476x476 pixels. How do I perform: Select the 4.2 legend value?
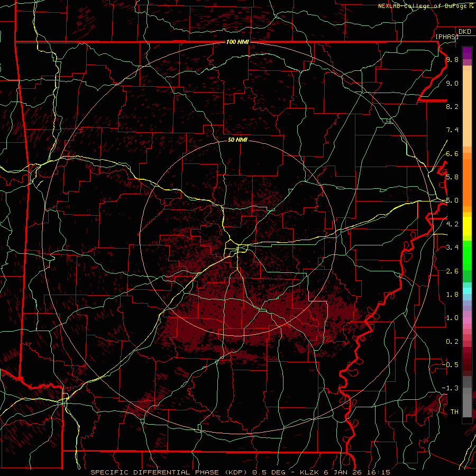tap(452, 224)
